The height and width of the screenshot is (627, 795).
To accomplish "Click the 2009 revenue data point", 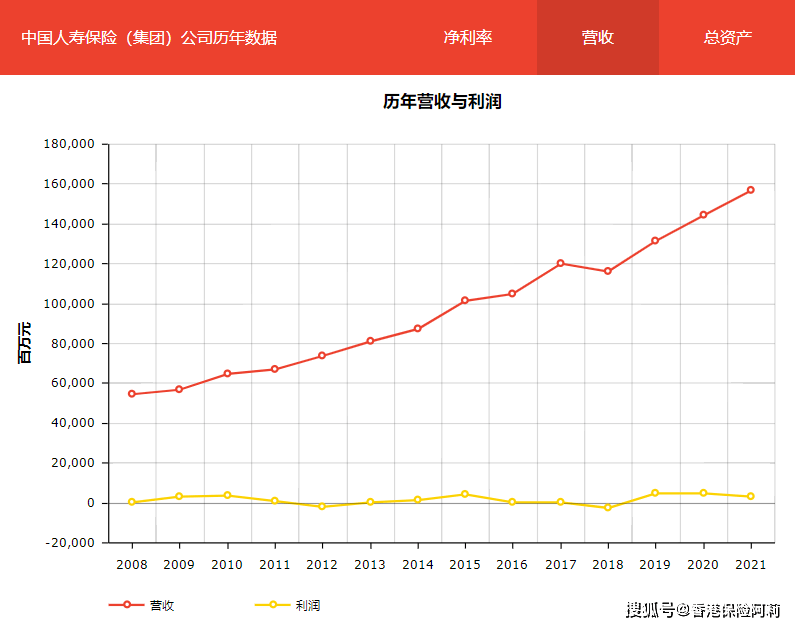I will 179,389.
